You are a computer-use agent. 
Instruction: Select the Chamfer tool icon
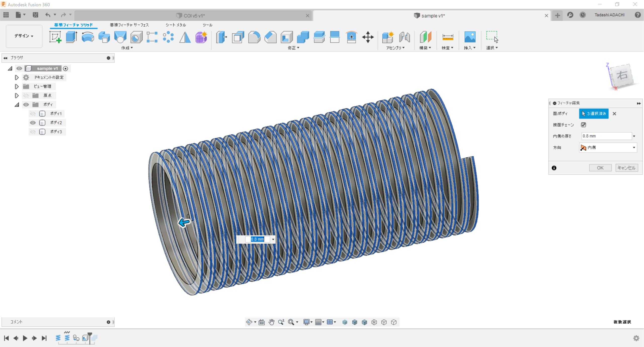coord(270,37)
